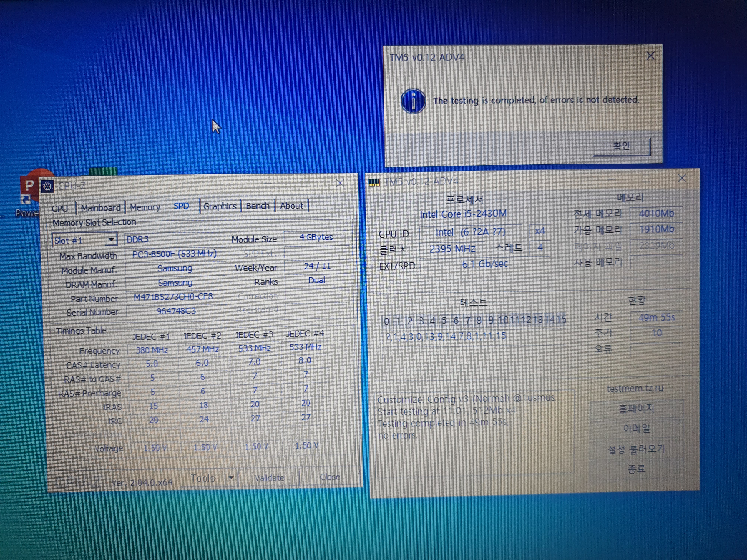Click the 4010Mb total memory value

pyautogui.click(x=656, y=213)
